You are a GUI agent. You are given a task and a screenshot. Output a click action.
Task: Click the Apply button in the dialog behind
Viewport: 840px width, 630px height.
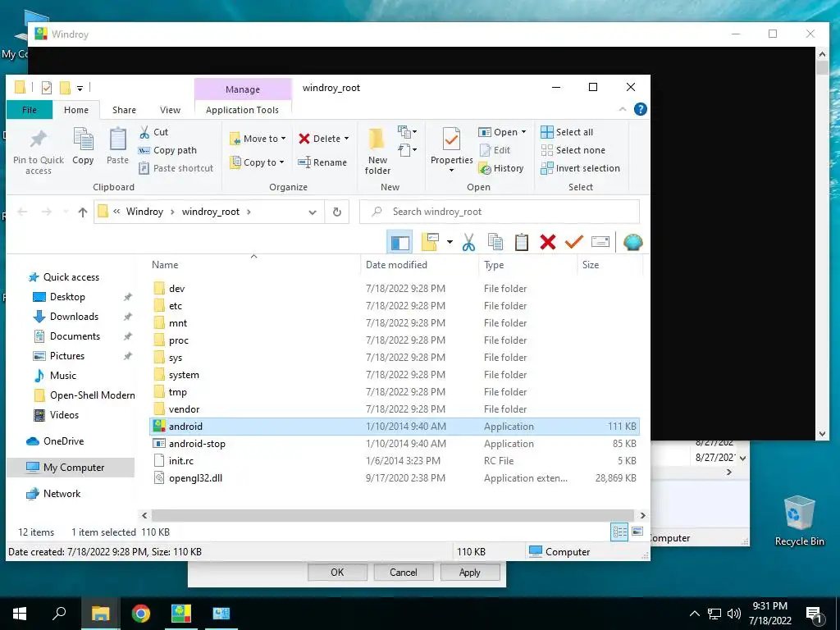pyautogui.click(x=470, y=572)
